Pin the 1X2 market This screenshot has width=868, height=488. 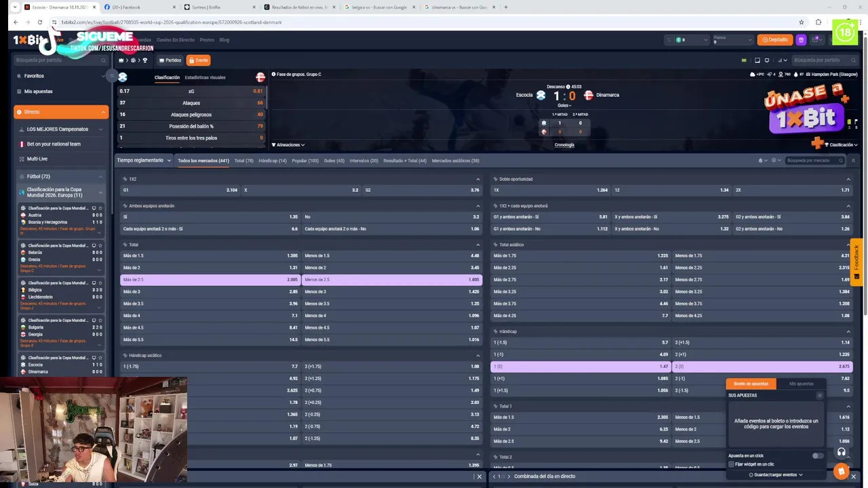[x=125, y=179]
